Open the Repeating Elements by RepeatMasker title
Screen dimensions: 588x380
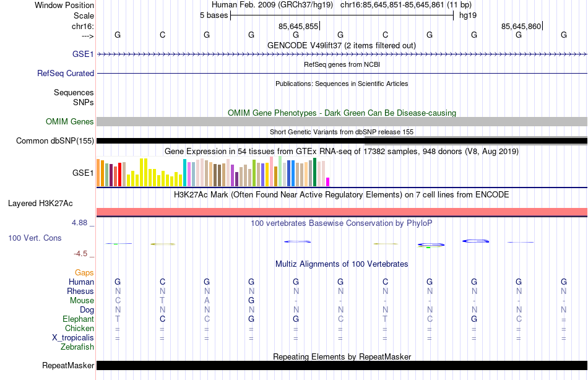pos(342,356)
